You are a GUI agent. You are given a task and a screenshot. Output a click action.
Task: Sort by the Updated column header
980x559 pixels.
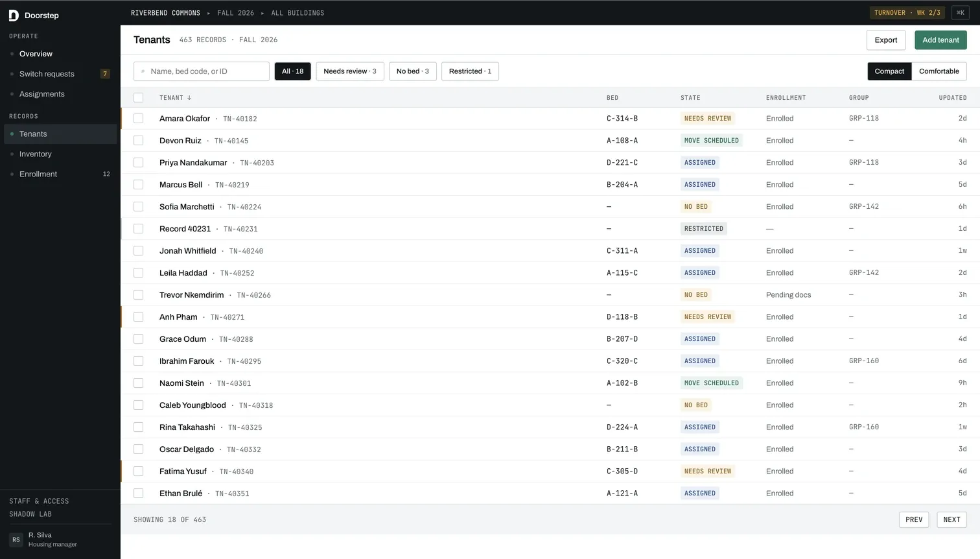coord(953,98)
